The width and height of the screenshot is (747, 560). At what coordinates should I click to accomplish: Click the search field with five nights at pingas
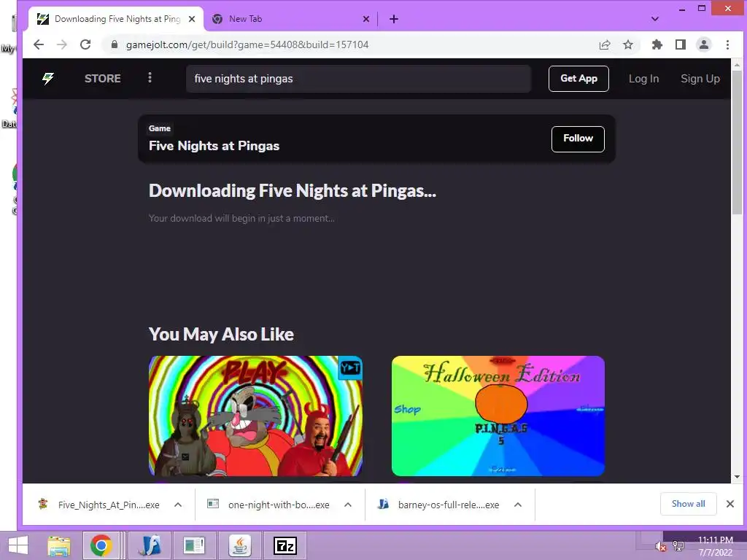[358, 79]
